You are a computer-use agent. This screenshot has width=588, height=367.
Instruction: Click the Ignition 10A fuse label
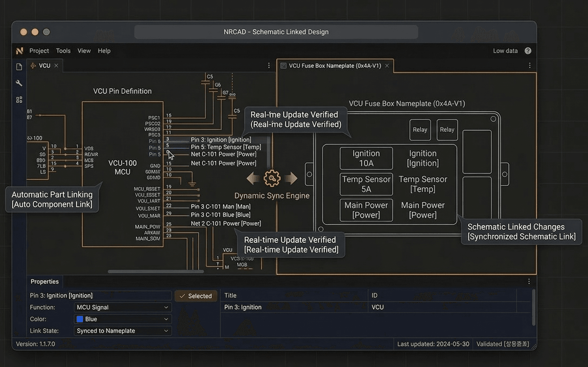click(366, 158)
